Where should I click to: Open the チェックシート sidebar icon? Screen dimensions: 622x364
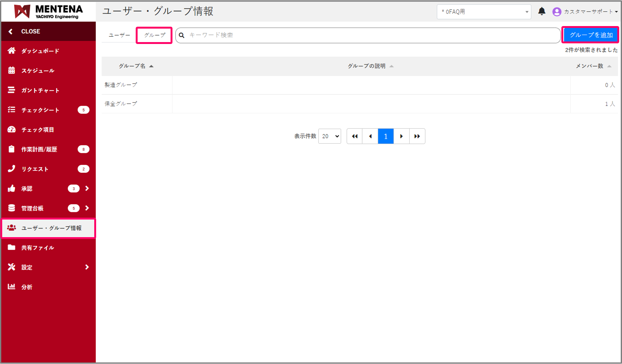click(x=12, y=110)
